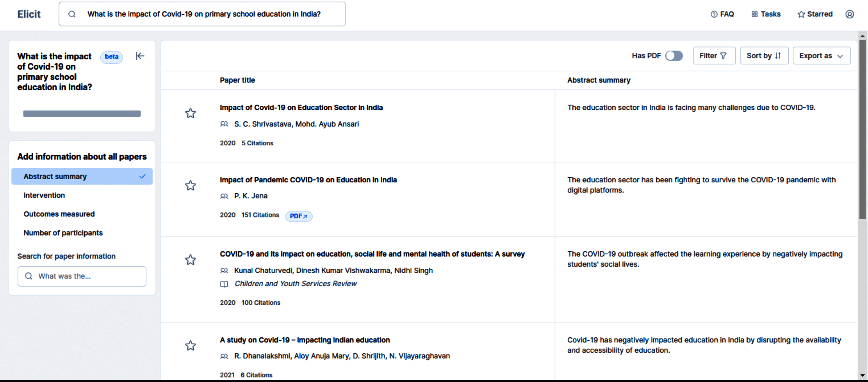The height and width of the screenshot is (382, 868).
Task: Click the search magnifier icon in top bar
Action: pyautogui.click(x=72, y=14)
